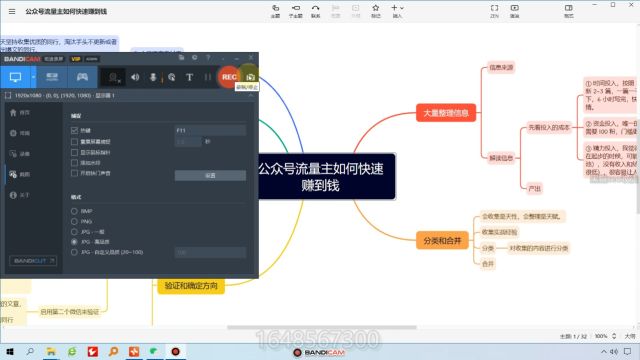Open the About tab in Bandicam sidebar
The height and width of the screenshot is (360, 640).
click(20, 195)
